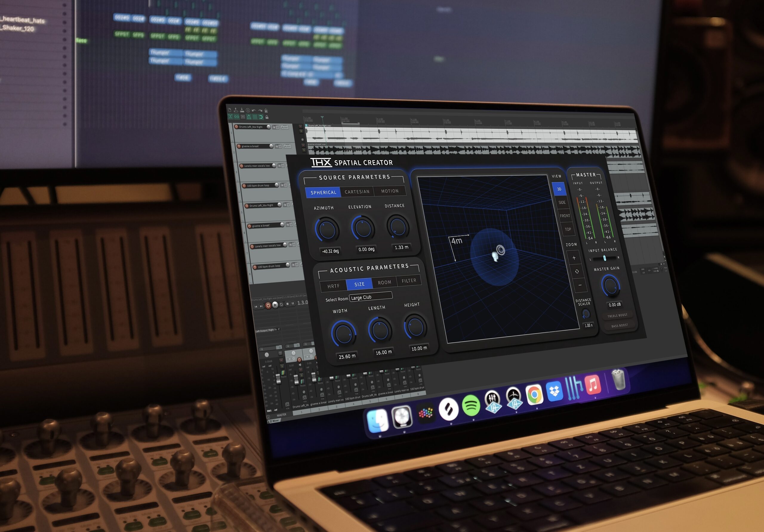Screen dimensions: 764x532
Task: Click the Distance knob
Action: (x=398, y=227)
